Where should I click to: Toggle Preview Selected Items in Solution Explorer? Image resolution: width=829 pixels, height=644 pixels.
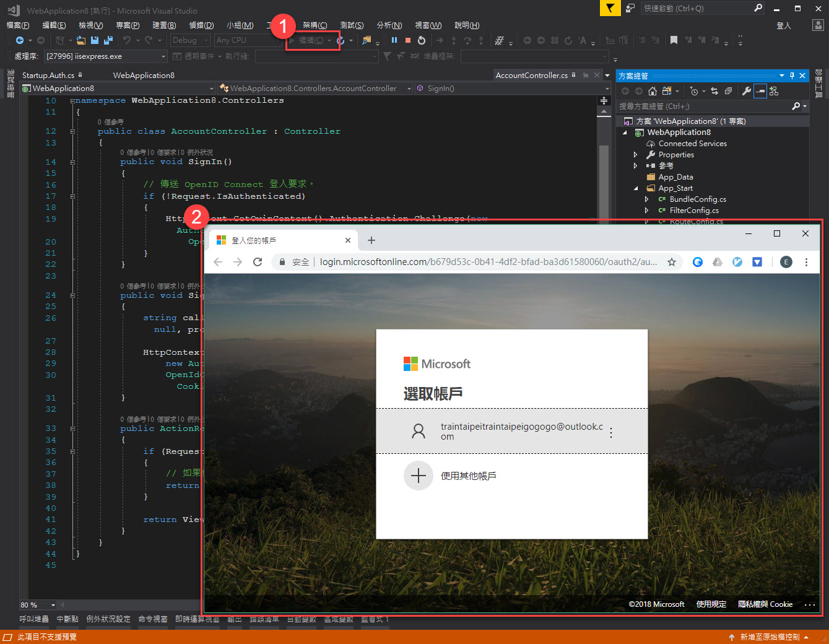click(x=760, y=91)
